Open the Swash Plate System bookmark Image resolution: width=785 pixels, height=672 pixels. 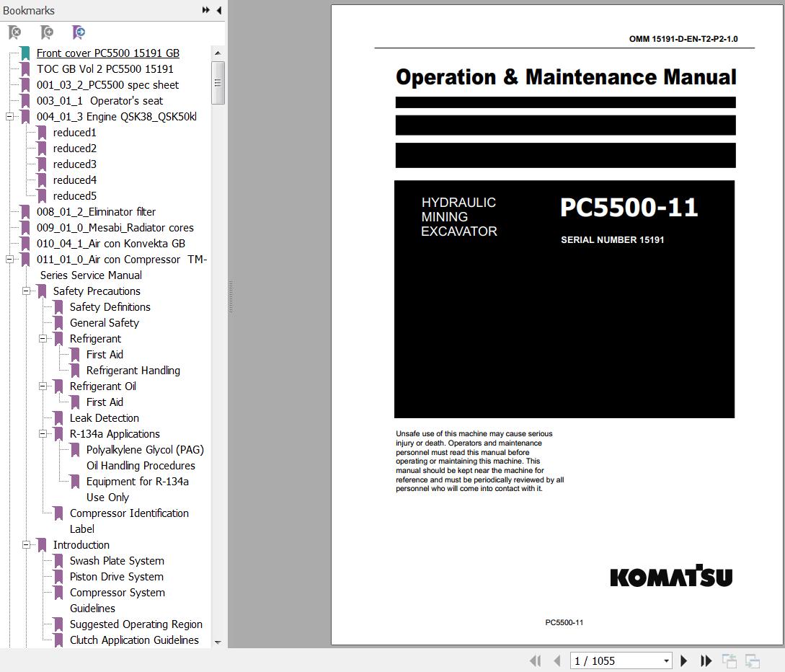coord(117,561)
